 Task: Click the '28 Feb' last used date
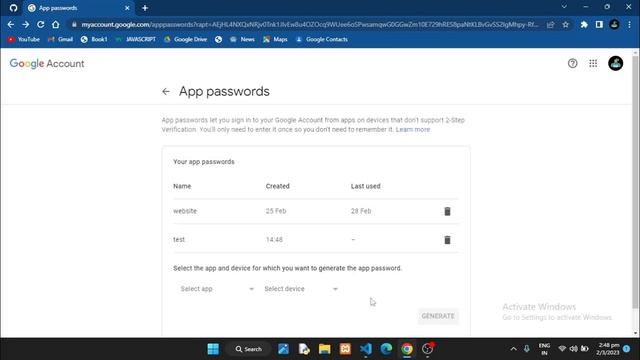click(x=361, y=211)
